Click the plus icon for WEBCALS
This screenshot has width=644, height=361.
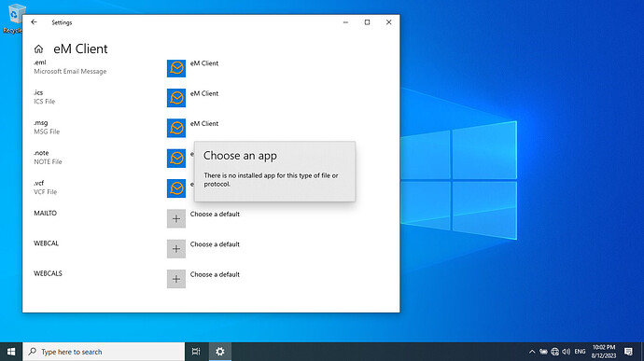click(x=176, y=279)
